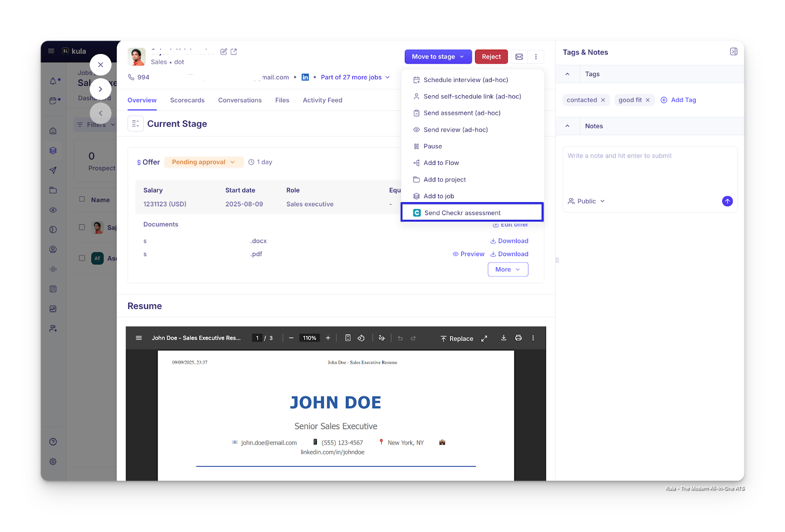
Task: Open PDF viewer more options menu
Action: click(533, 338)
